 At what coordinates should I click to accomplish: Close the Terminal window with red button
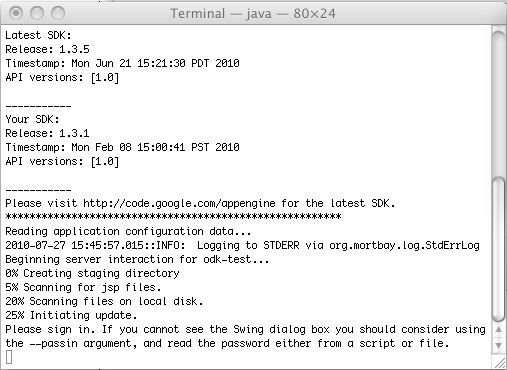[16, 13]
